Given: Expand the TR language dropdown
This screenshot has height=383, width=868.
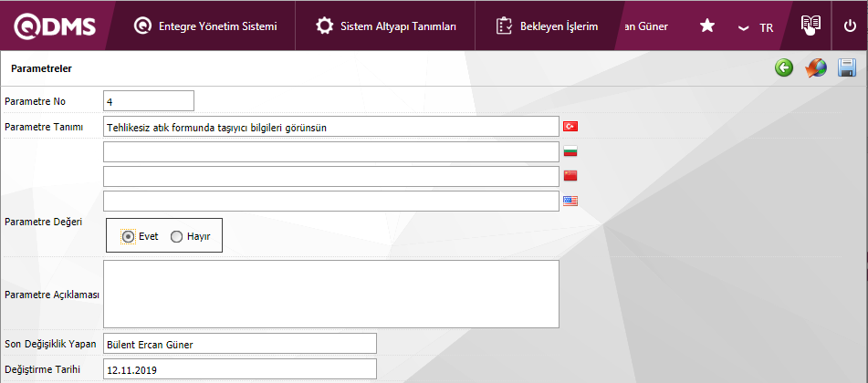Looking at the screenshot, I should (x=756, y=27).
